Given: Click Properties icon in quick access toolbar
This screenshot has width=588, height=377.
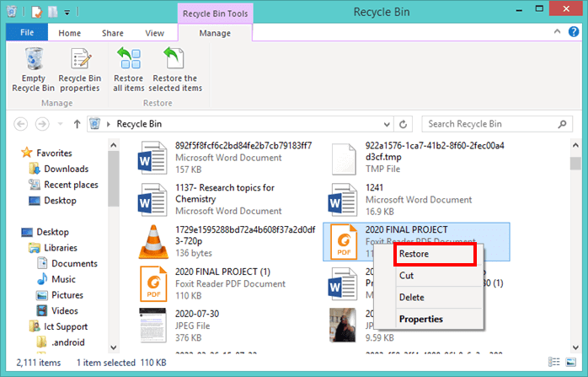Looking at the screenshot, I should (x=36, y=12).
